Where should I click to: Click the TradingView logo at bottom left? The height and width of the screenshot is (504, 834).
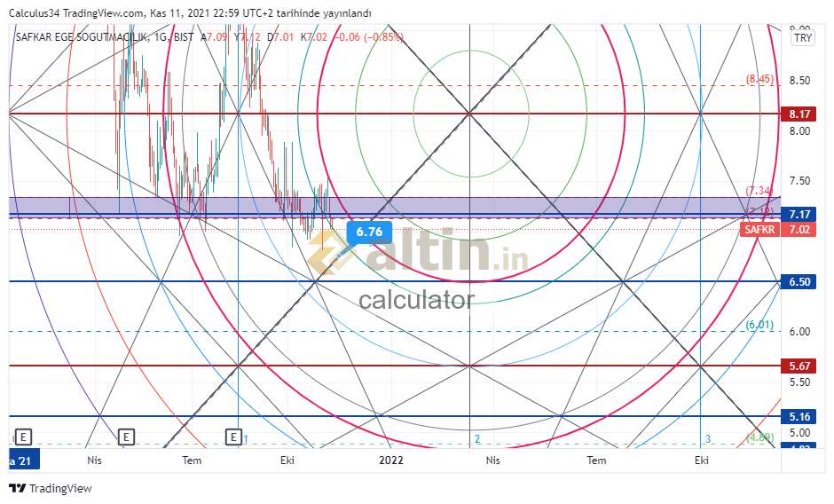51,488
